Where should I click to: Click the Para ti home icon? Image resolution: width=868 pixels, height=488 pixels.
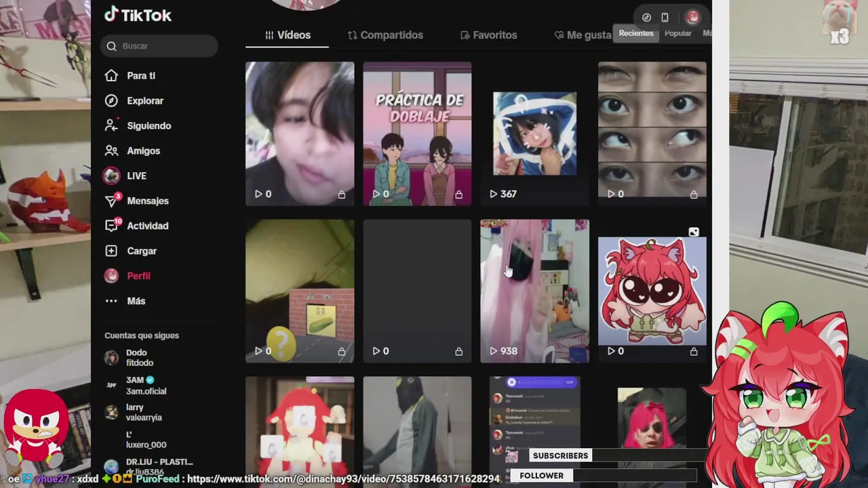(x=111, y=76)
